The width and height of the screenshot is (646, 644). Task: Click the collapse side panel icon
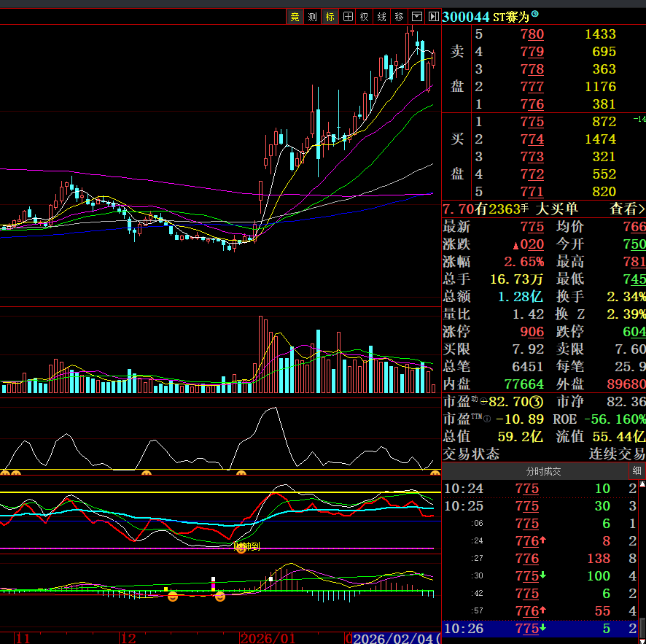coord(433,17)
